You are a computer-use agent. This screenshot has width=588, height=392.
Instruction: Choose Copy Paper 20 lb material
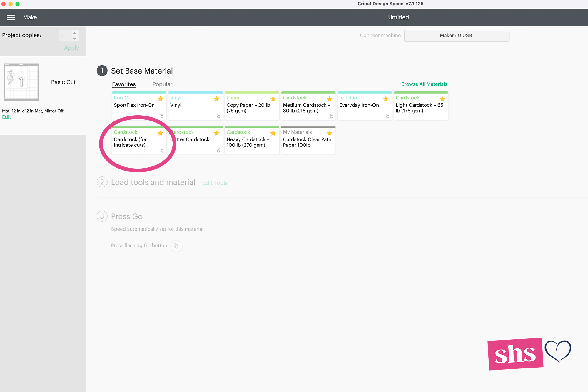[252, 106]
